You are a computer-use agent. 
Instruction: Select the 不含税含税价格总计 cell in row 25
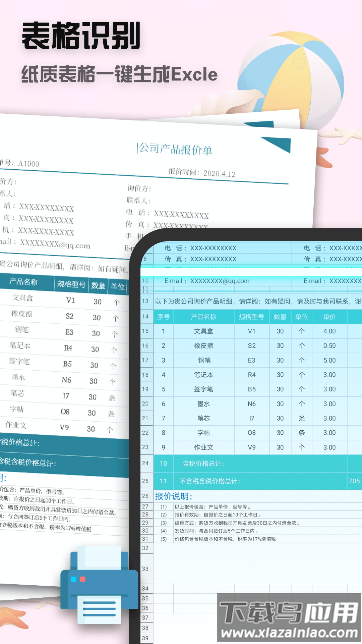tap(210, 481)
